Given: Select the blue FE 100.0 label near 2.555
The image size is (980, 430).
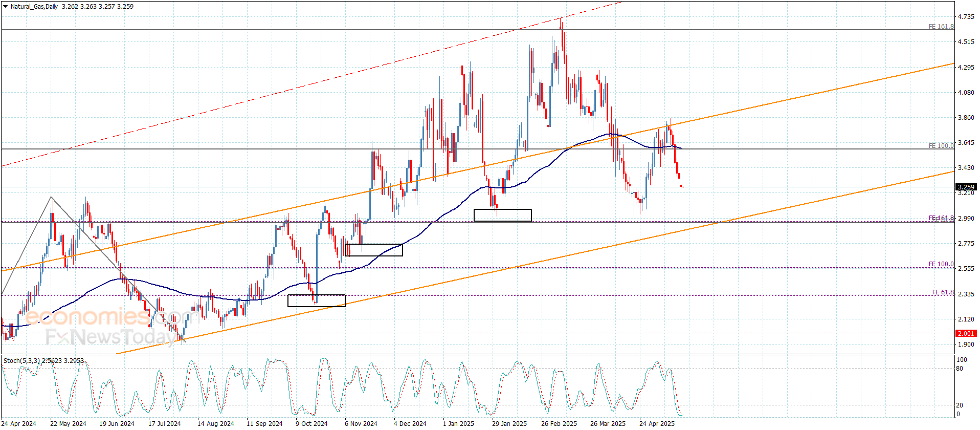Looking at the screenshot, I should tap(941, 264).
